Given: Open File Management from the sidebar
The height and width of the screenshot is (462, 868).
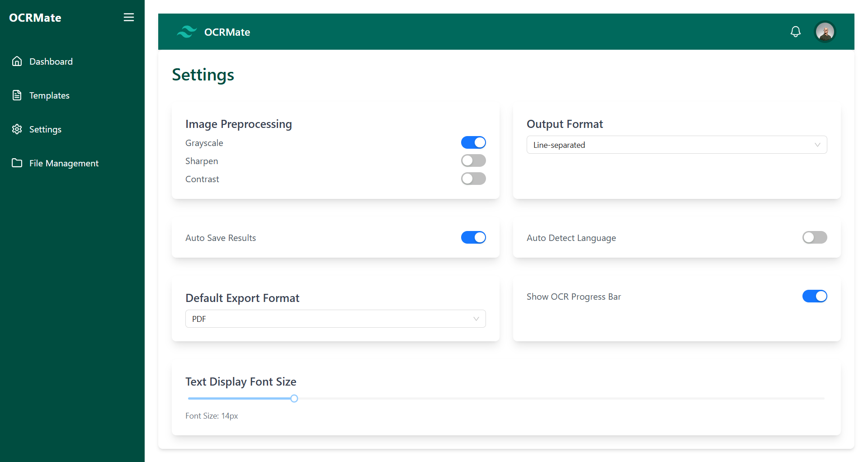Looking at the screenshot, I should 64,163.
